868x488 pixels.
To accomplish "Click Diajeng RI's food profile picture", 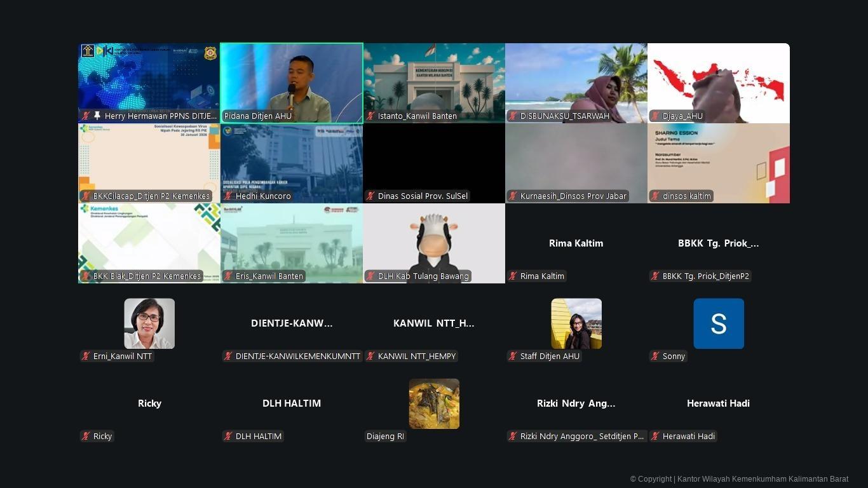I will [x=434, y=403].
